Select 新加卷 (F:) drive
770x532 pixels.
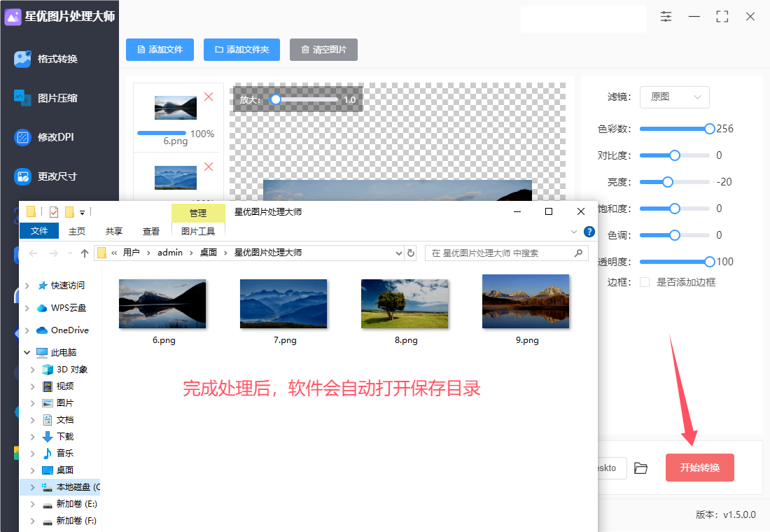point(69,520)
